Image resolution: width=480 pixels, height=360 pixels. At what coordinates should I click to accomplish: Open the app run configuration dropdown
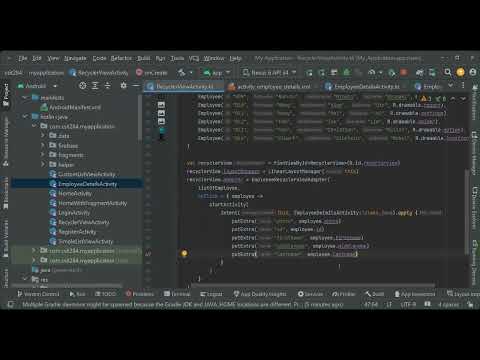pos(217,72)
